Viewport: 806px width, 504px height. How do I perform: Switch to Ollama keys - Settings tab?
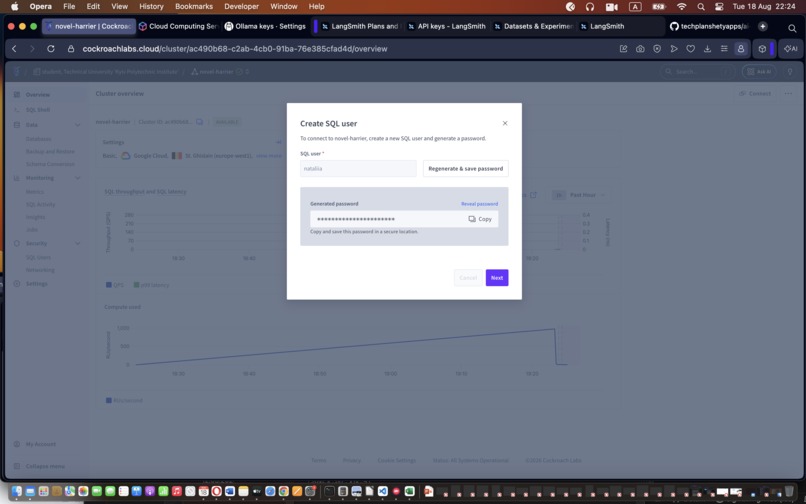tap(265, 26)
